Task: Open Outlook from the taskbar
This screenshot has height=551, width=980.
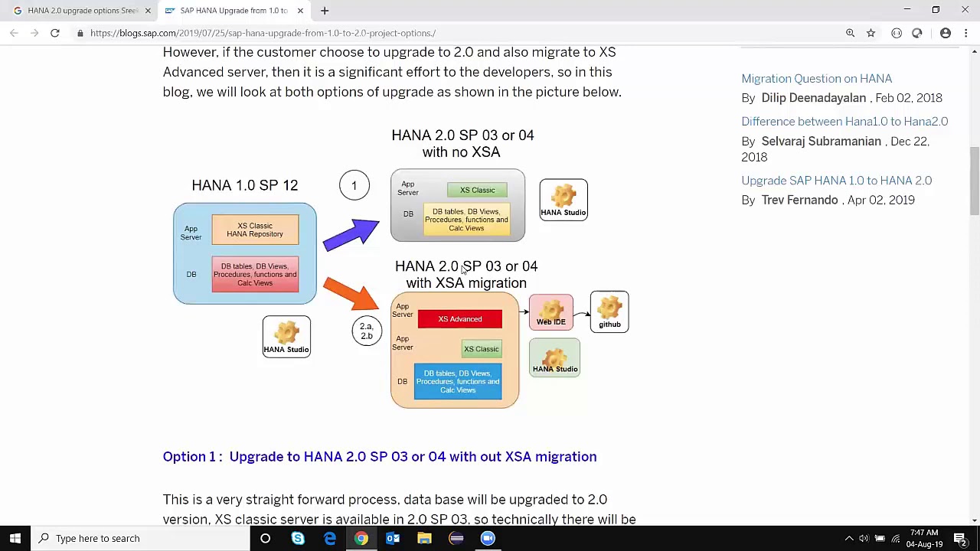Action: (x=393, y=538)
